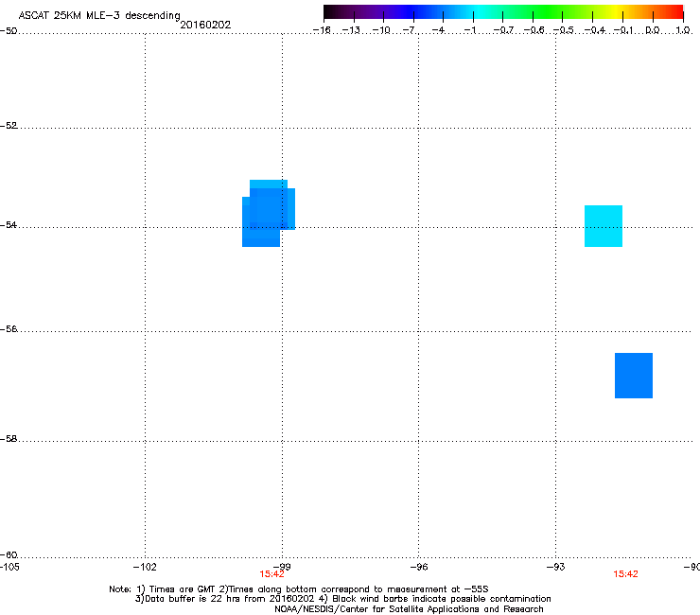Click the latitude label -52
The width and height of the screenshot is (700, 615).
pyautogui.click(x=9, y=126)
